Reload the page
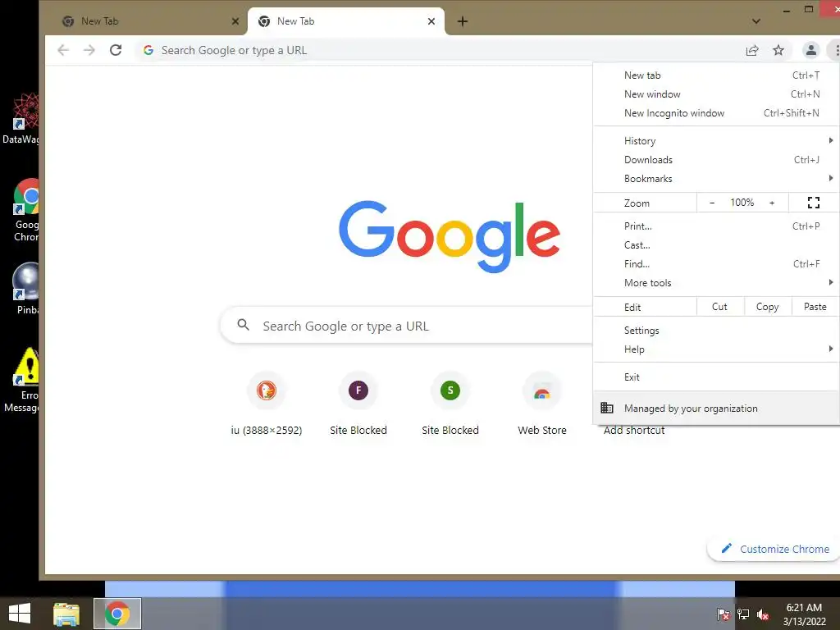840x630 pixels. coord(116,50)
